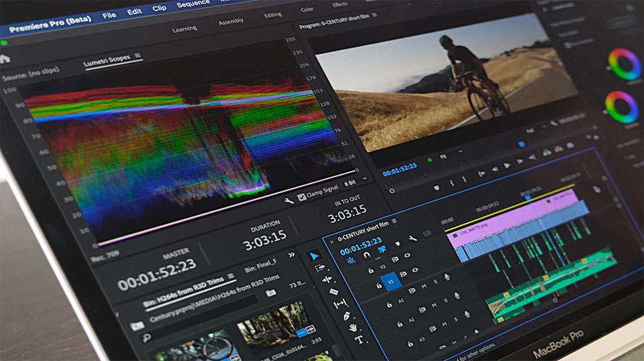Uncheck the Clamp Signal checkbox
This screenshot has height=361, width=644.
tap(302, 196)
